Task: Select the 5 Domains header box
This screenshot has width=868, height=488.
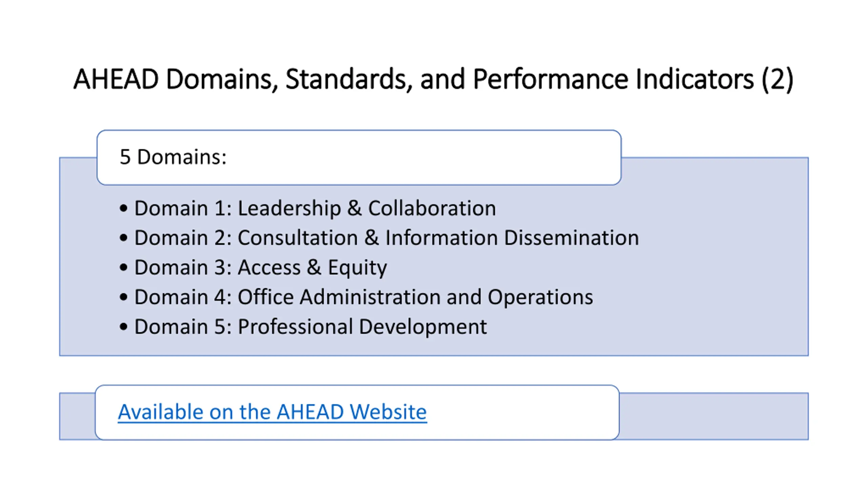Action: click(x=359, y=158)
